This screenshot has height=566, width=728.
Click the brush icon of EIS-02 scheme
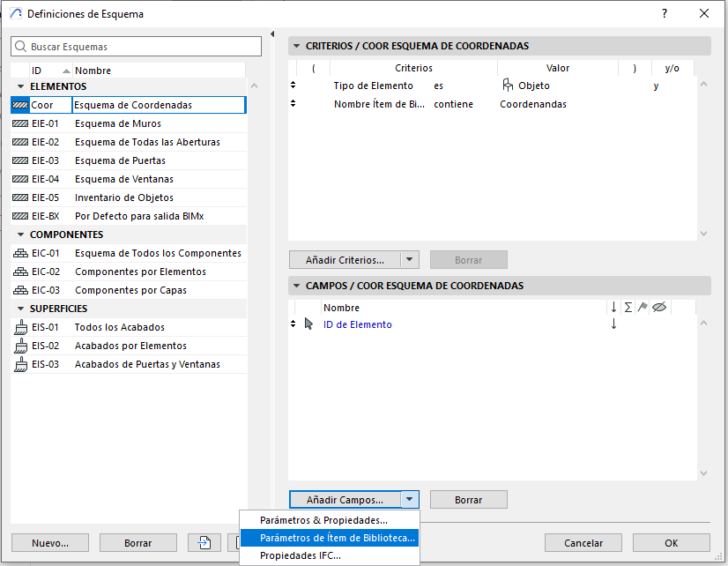point(21,346)
